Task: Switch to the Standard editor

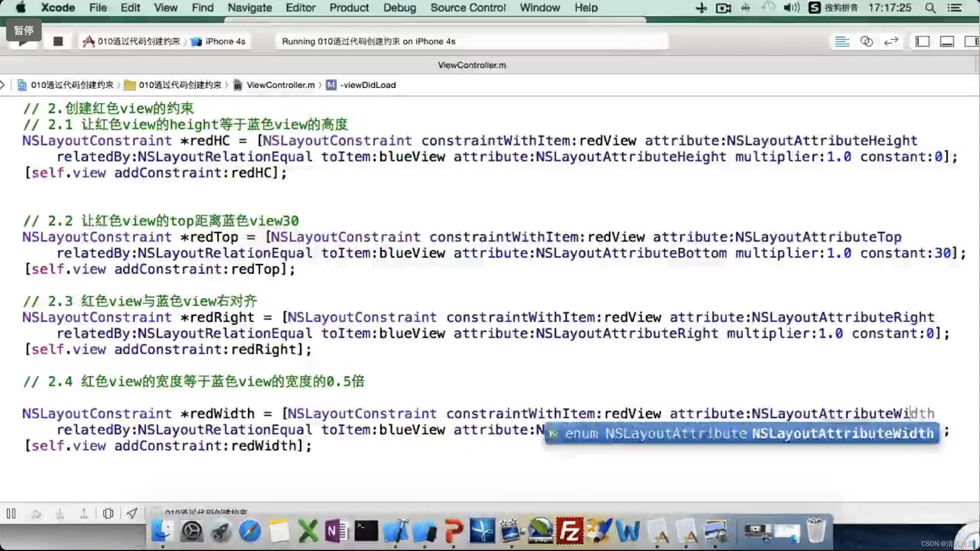Action: [842, 41]
